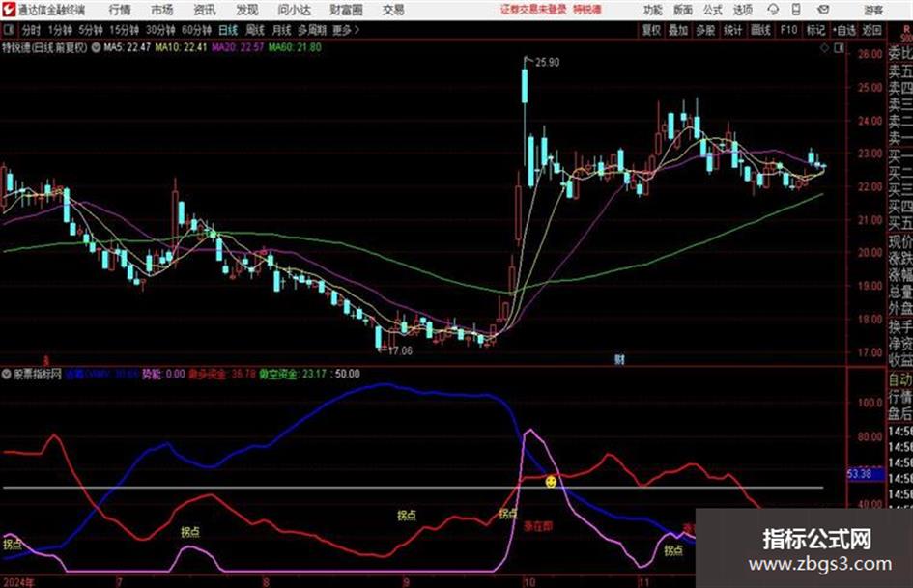
Task: Click the 叠加 overlay button
Action: (678, 30)
